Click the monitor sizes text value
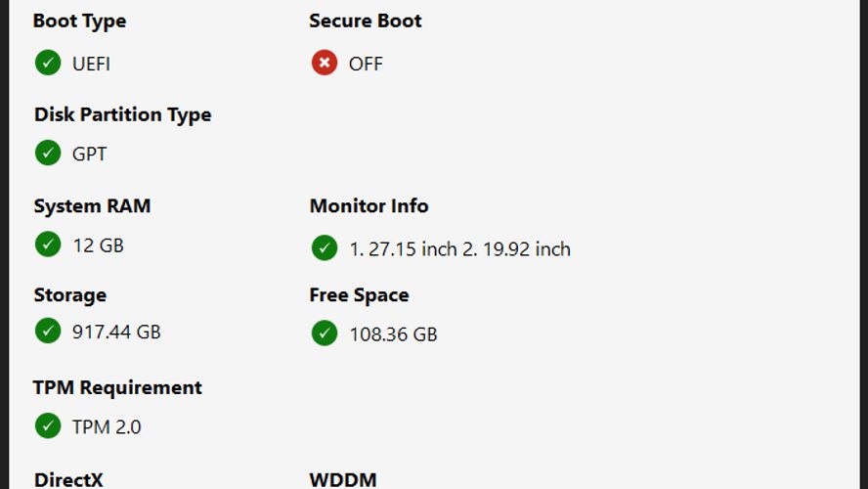The image size is (868, 489). pos(459,249)
